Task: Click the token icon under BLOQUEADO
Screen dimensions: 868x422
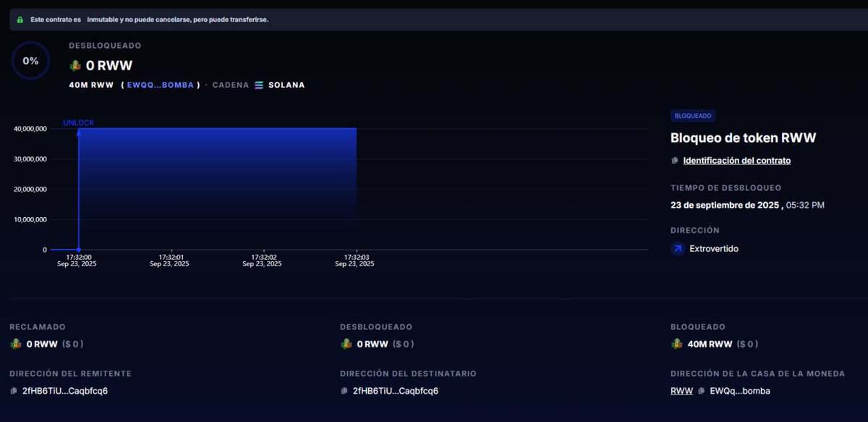Action: tap(677, 344)
